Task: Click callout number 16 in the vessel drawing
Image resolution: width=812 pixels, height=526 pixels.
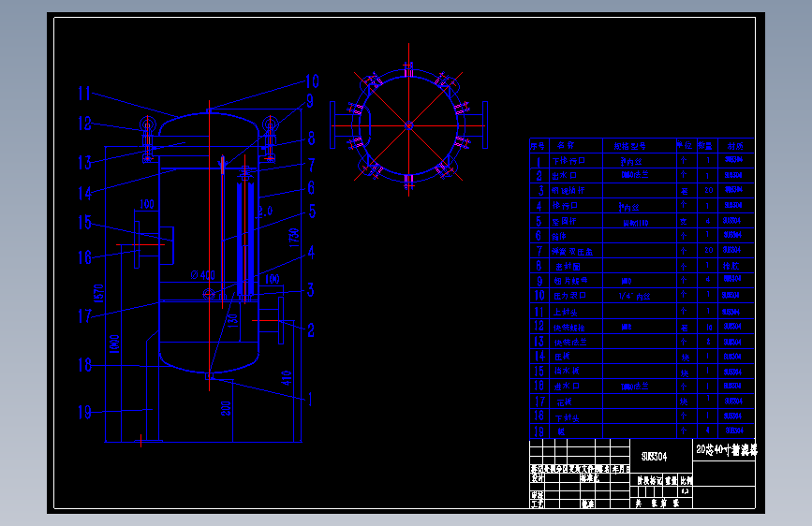Action: click(x=84, y=257)
